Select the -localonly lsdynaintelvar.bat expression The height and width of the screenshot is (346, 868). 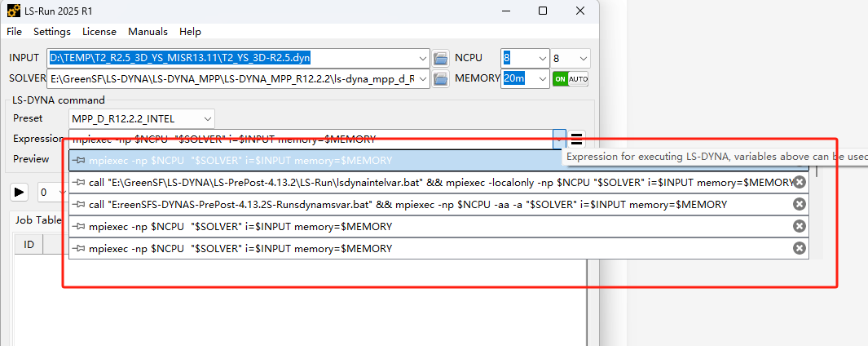coord(432,182)
